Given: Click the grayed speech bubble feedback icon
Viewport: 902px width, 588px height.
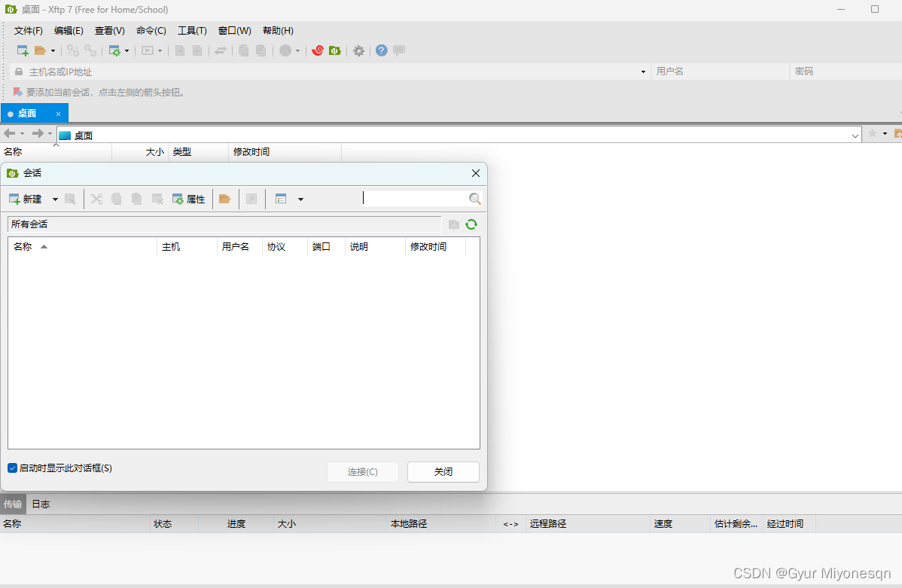Looking at the screenshot, I should [398, 50].
